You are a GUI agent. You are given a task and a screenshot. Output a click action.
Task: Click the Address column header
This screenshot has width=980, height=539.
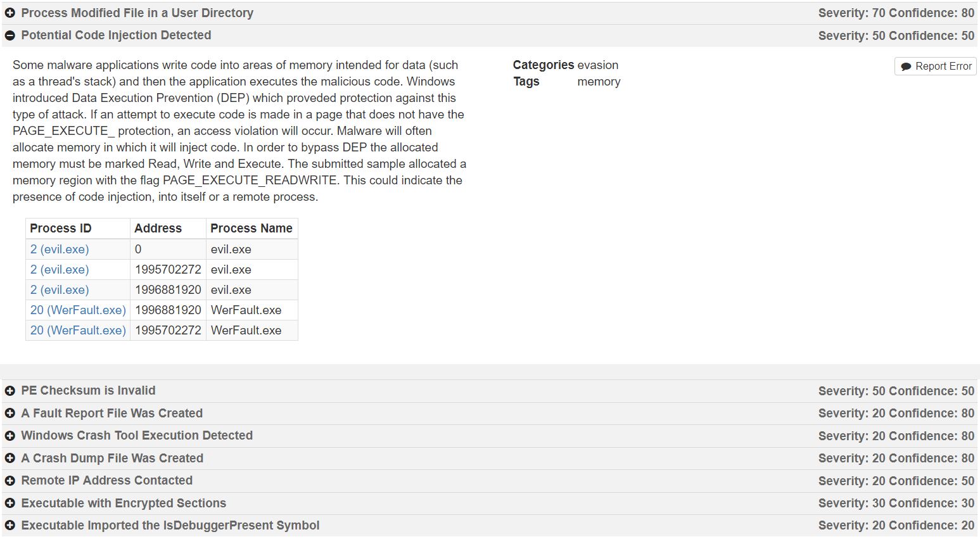tap(158, 228)
